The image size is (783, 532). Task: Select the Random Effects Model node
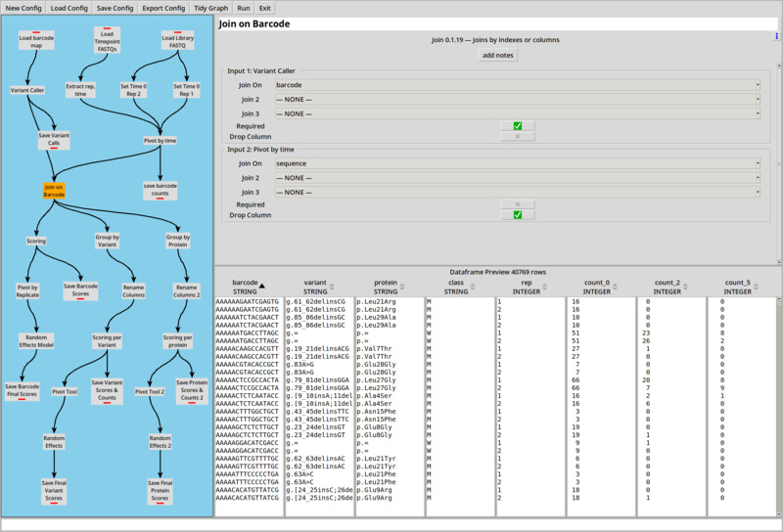(x=36, y=341)
